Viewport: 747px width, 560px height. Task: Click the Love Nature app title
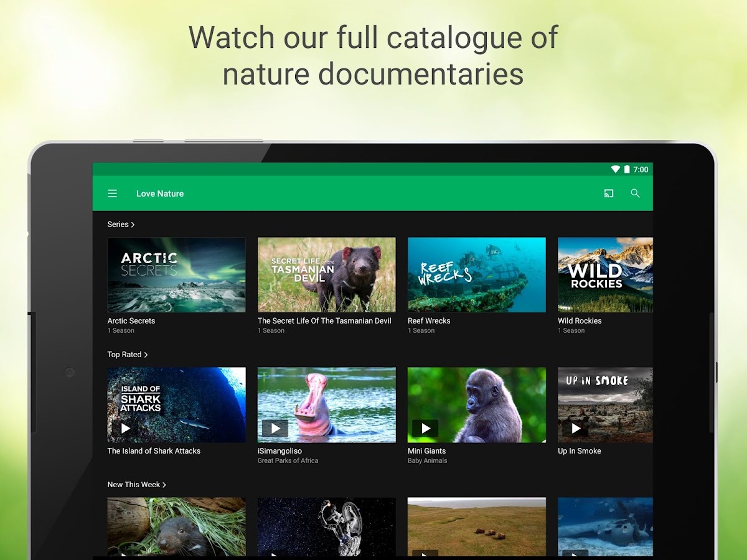coord(160,194)
